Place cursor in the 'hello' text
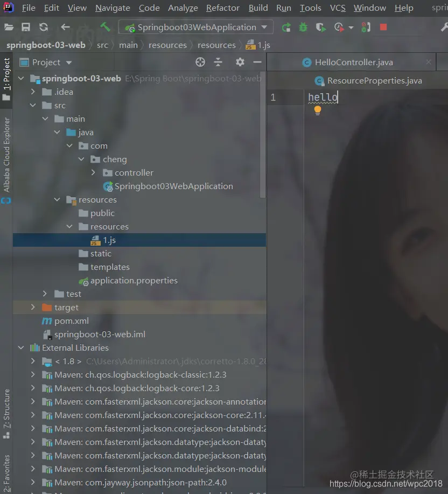448x494 pixels. click(323, 98)
